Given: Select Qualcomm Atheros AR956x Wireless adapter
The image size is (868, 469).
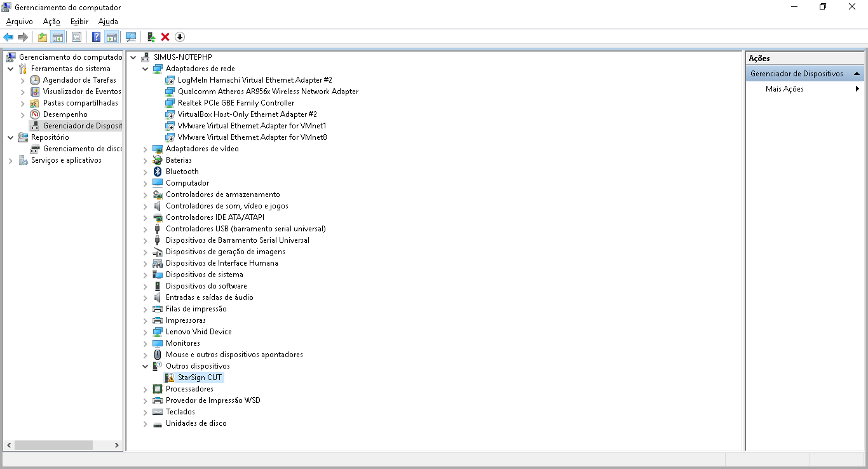Looking at the screenshot, I should [268, 92].
